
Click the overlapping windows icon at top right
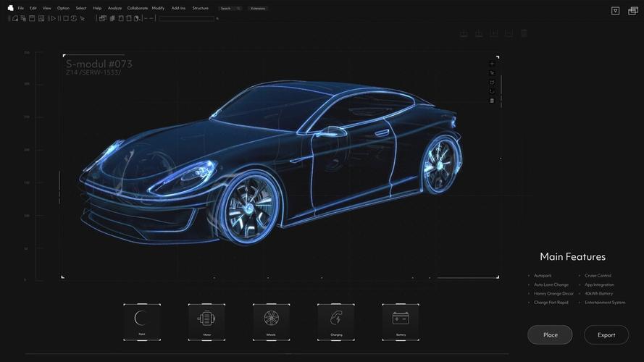[x=633, y=11]
